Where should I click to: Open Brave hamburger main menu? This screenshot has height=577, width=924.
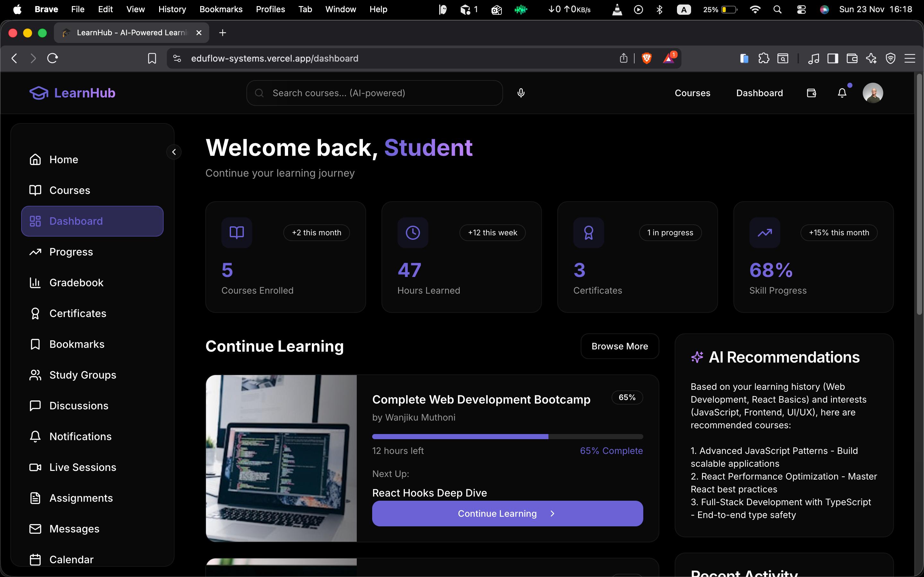coord(910,58)
